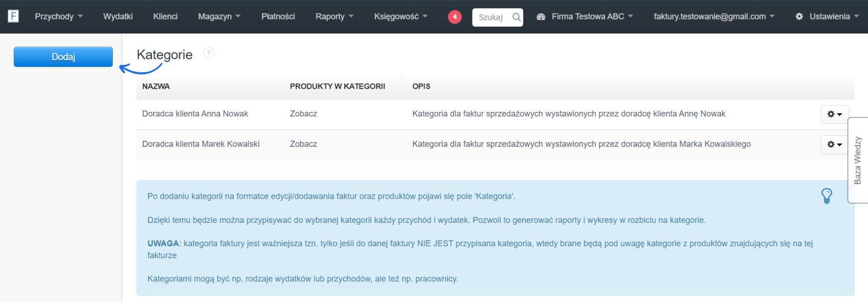Click the PRODUKTY W KATEGORII column header
This screenshot has height=304, width=868.
pyautogui.click(x=338, y=86)
